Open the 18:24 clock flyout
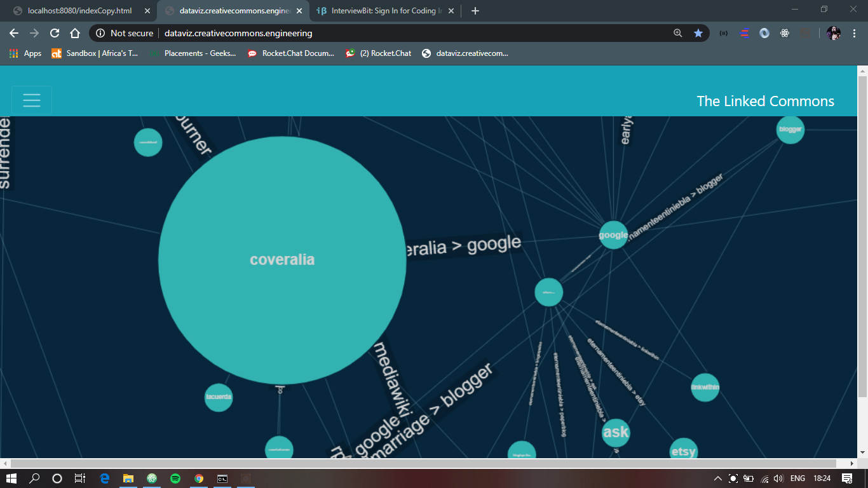 coord(822,478)
